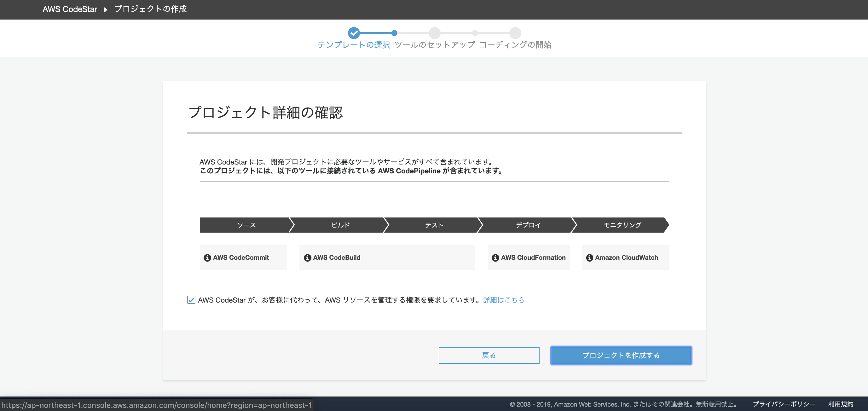Click the Amazon CloudWatch info icon

pyautogui.click(x=589, y=258)
